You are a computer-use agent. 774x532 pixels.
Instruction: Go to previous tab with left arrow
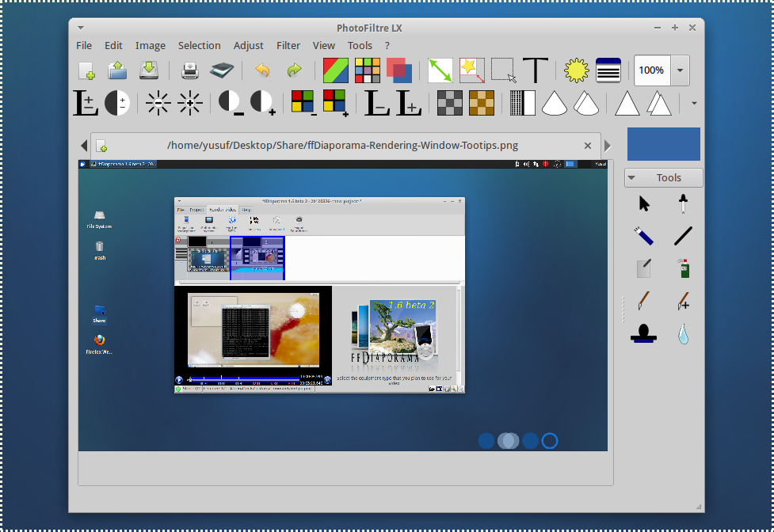click(84, 146)
